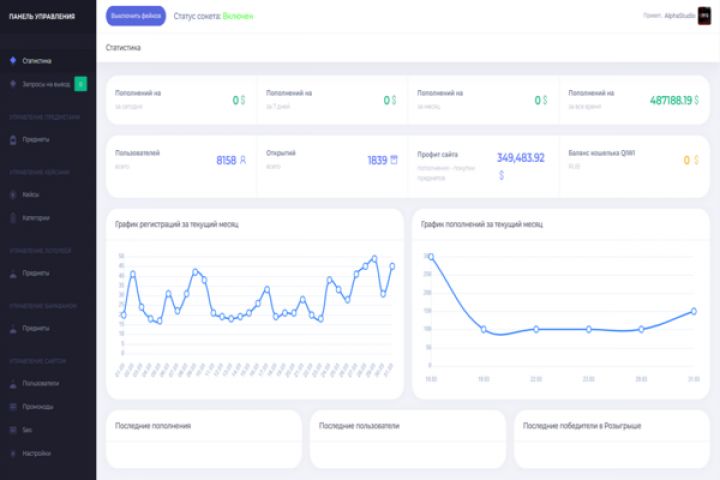The height and width of the screenshot is (480, 720).
Task: Click the AlphaStudio username at top right
Action: (680, 16)
